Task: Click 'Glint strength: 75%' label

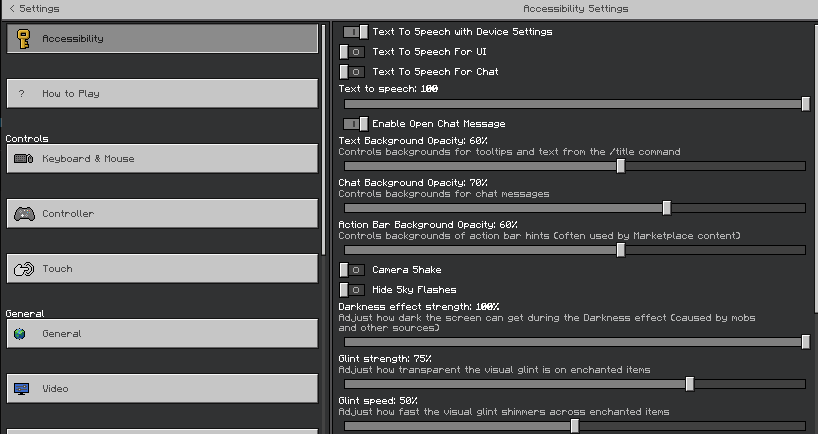Action: click(385, 359)
